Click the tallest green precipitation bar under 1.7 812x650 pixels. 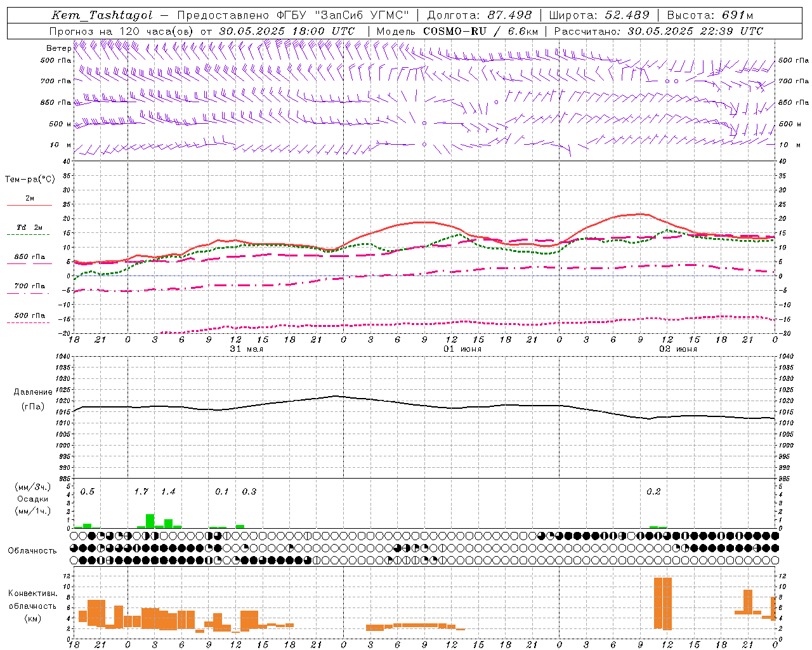click(150, 521)
